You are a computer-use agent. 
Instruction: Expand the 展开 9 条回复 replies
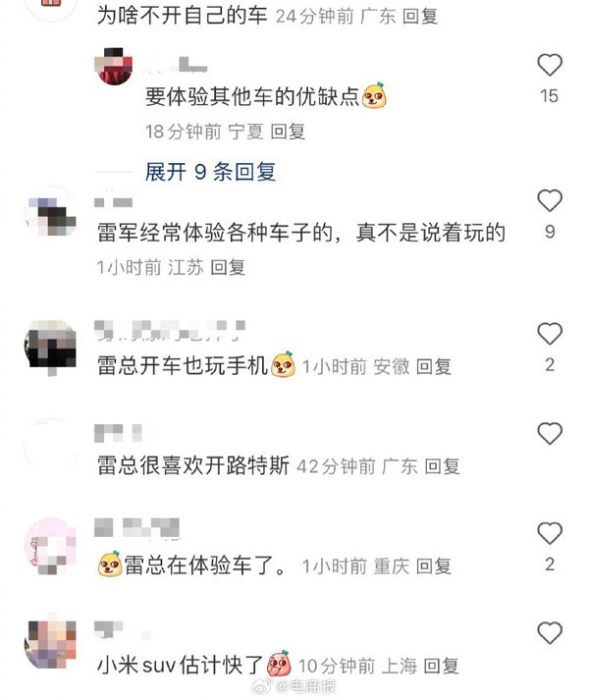(210, 172)
